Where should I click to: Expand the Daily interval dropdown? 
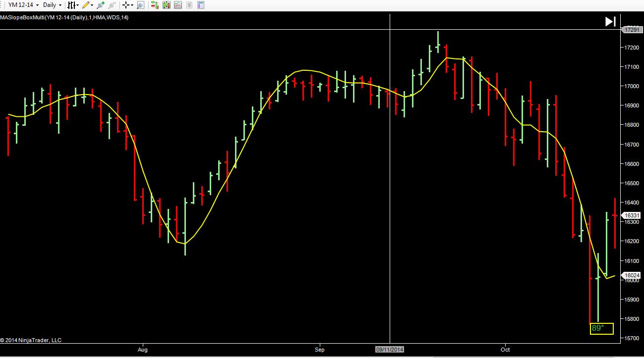pyautogui.click(x=52, y=5)
